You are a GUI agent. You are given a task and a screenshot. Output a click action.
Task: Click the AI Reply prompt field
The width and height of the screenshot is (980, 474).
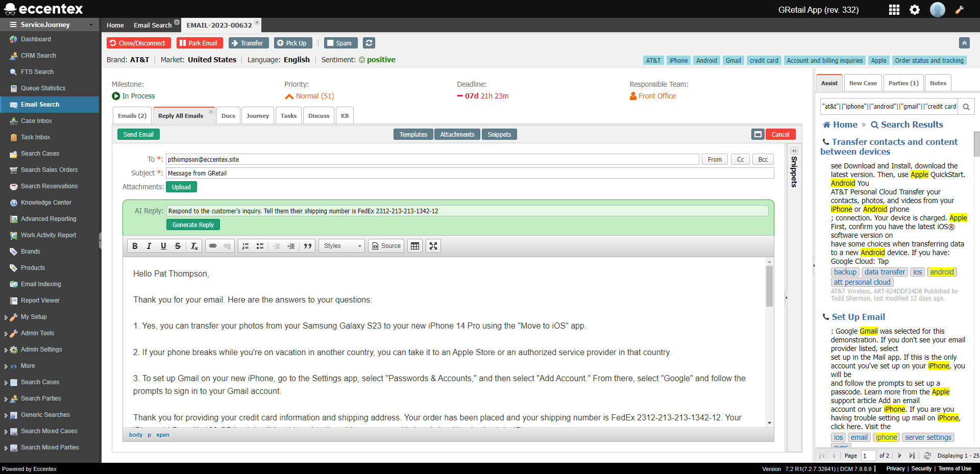(x=467, y=211)
